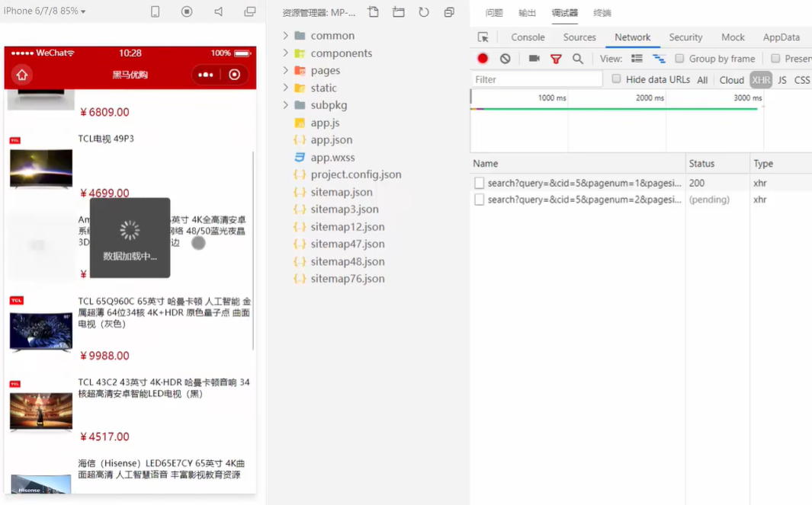Stop recording network log red button
The image size is (812, 505).
click(483, 59)
